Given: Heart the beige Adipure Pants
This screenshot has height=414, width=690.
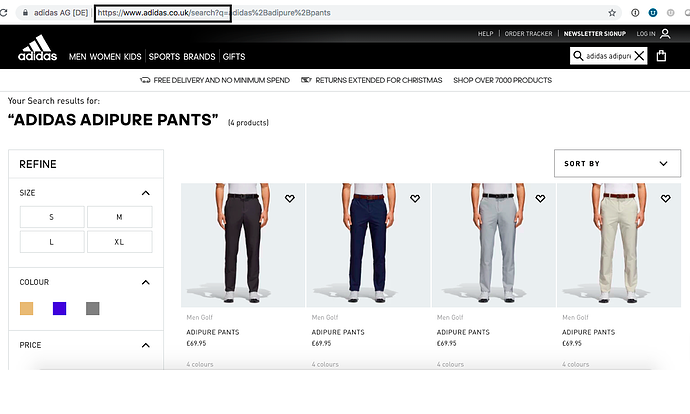Looking at the screenshot, I should (665, 198).
